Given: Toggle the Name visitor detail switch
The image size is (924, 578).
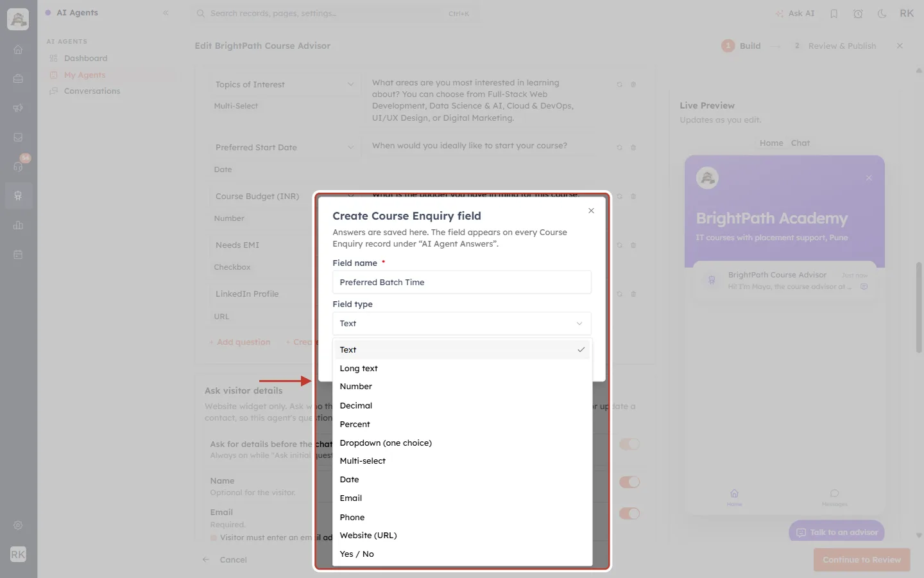Looking at the screenshot, I should [x=629, y=482].
